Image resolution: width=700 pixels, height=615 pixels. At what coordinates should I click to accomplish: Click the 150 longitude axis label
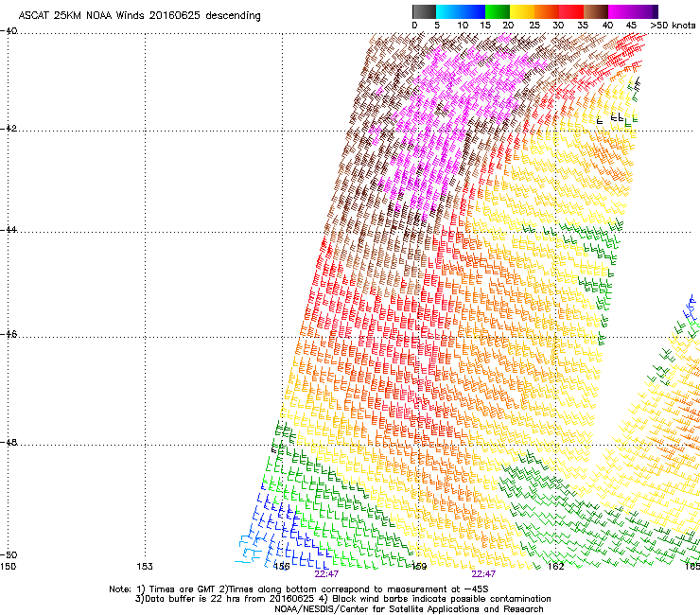pyautogui.click(x=8, y=567)
